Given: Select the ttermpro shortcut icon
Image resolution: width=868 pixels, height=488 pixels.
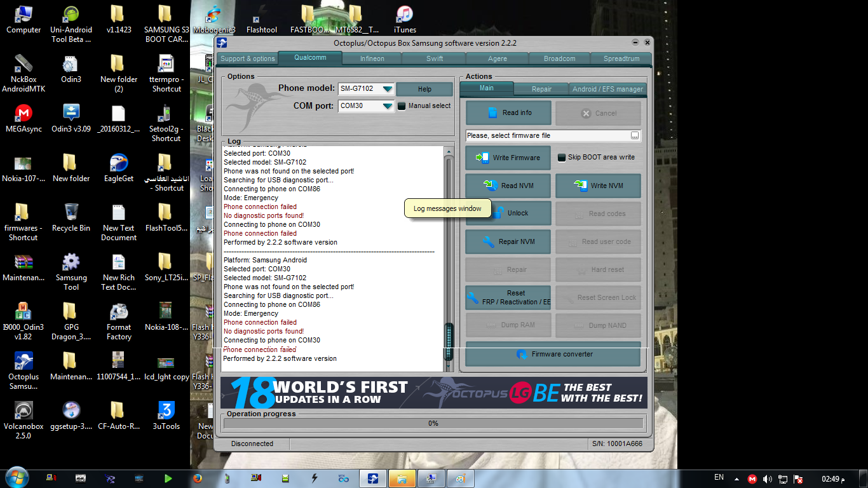Looking at the screenshot, I should coord(166,74).
